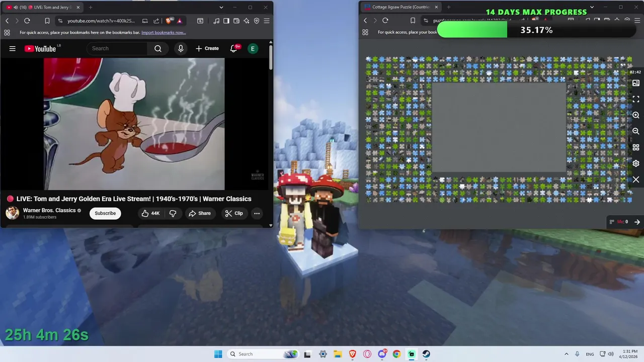This screenshot has height=362, width=644.
Task: Open Warner Bros. Classics channel avatar
Action: (12, 213)
